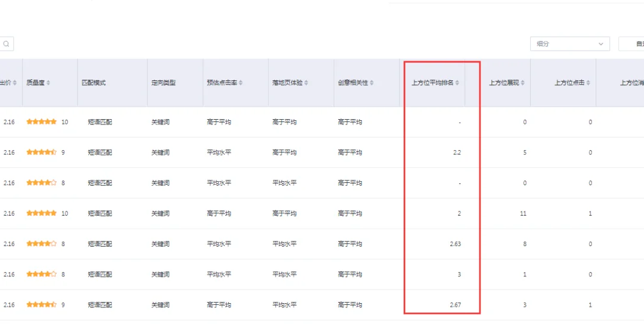Click sort arrows beside 落地页体验 header
This screenshot has height=327, width=644.
pos(306,83)
